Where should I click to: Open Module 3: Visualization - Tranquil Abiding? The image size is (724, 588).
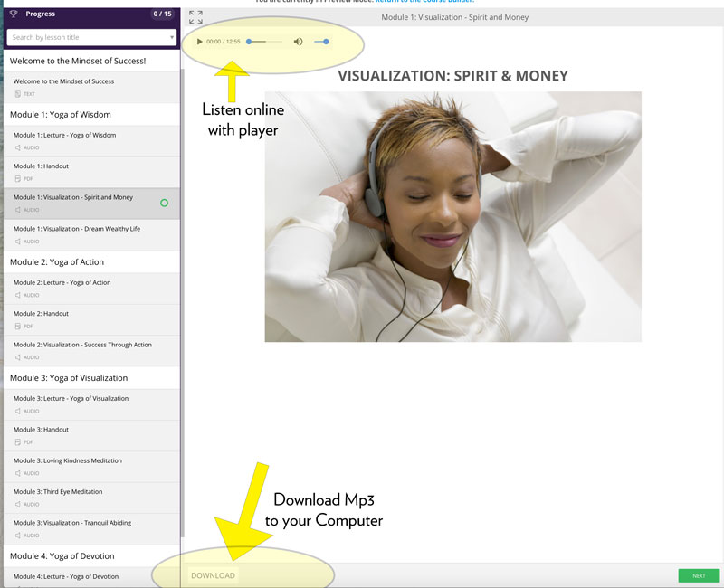91,529
